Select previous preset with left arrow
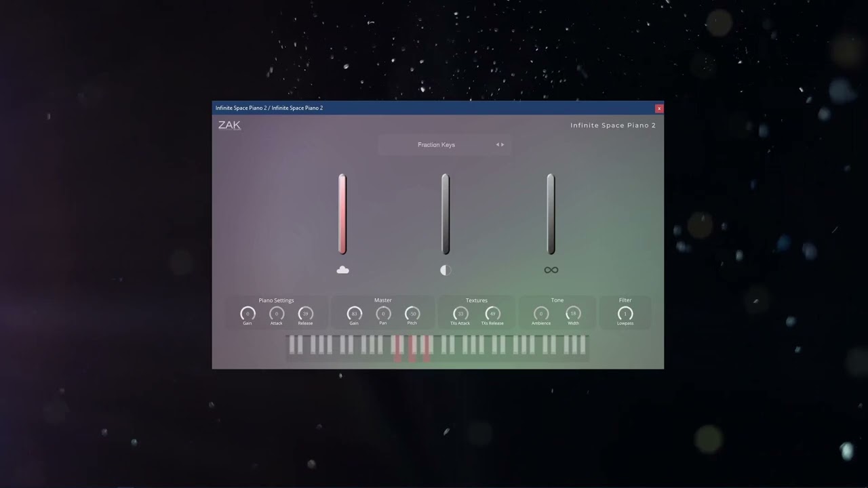868x488 pixels. click(498, 144)
